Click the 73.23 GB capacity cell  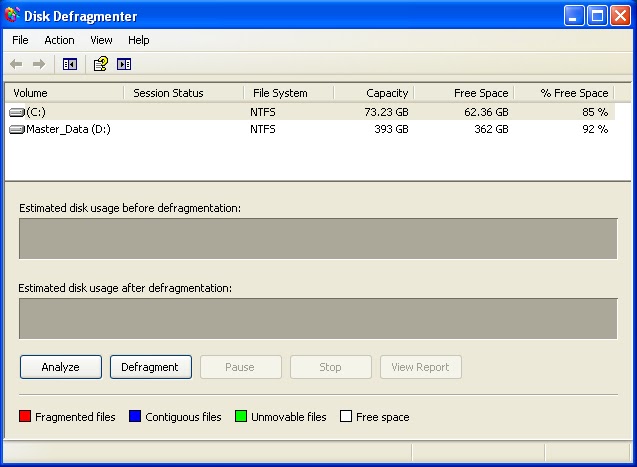386,112
